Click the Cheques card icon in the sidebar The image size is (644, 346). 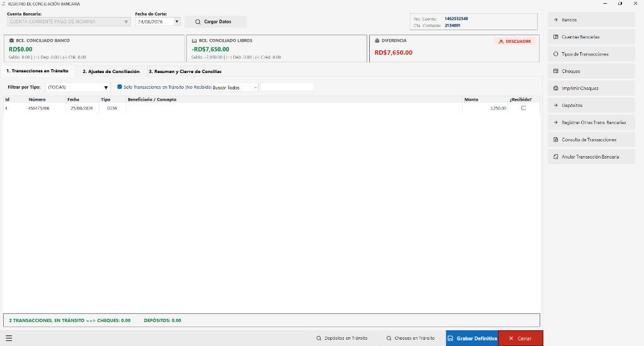(x=556, y=71)
